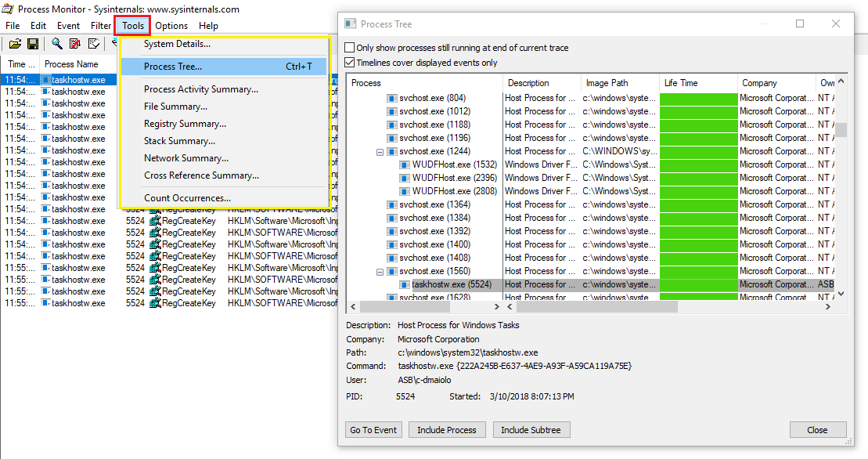Click the Process column header
The width and height of the screenshot is (868, 459).
pos(424,83)
